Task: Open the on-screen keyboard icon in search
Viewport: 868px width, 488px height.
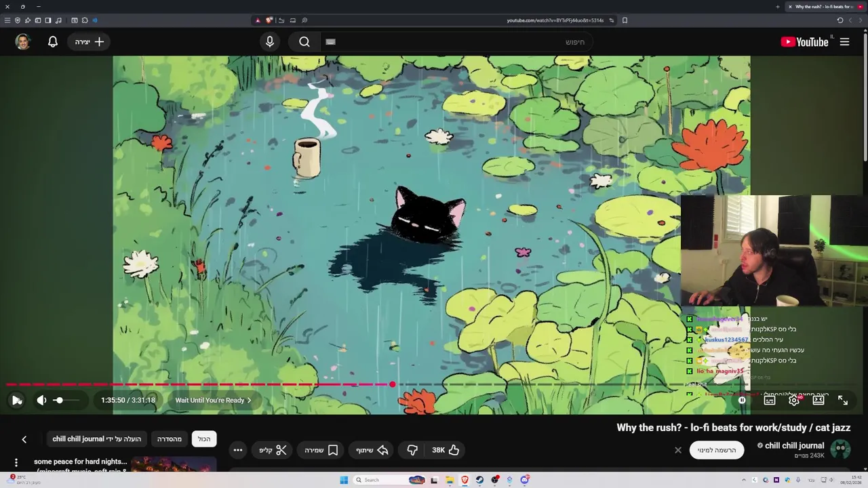Action: pos(330,42)
